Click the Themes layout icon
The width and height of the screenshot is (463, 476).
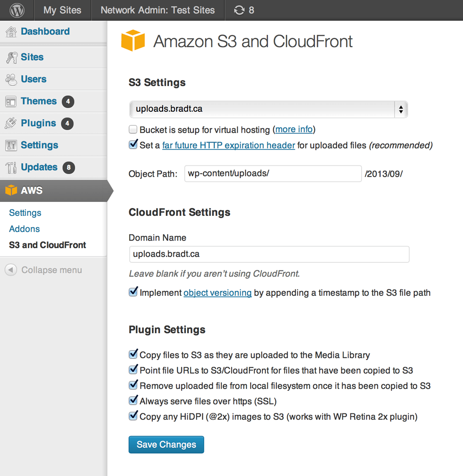(11, 102)
